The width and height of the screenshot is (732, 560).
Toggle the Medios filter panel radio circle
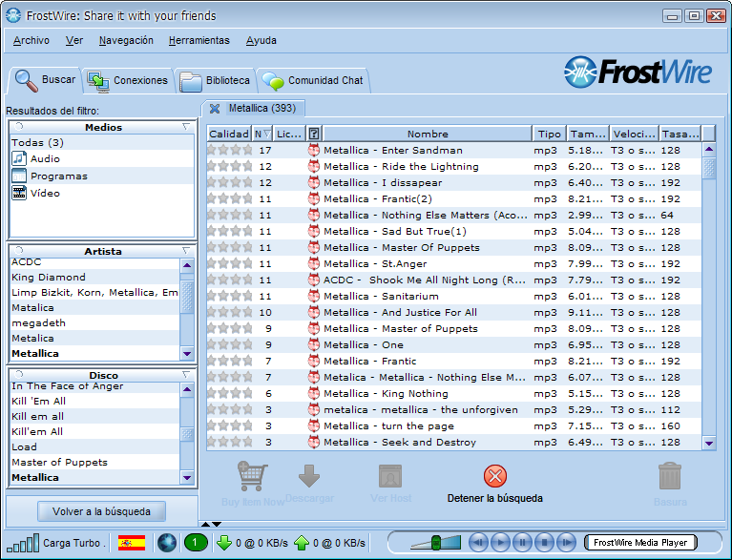point(19,127)
